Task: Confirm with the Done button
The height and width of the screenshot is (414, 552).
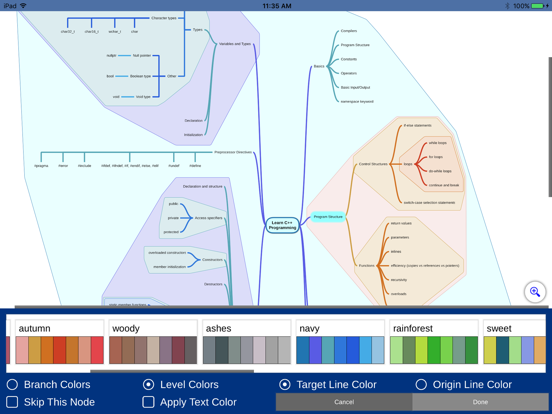Action: click(x=480, y=402)
